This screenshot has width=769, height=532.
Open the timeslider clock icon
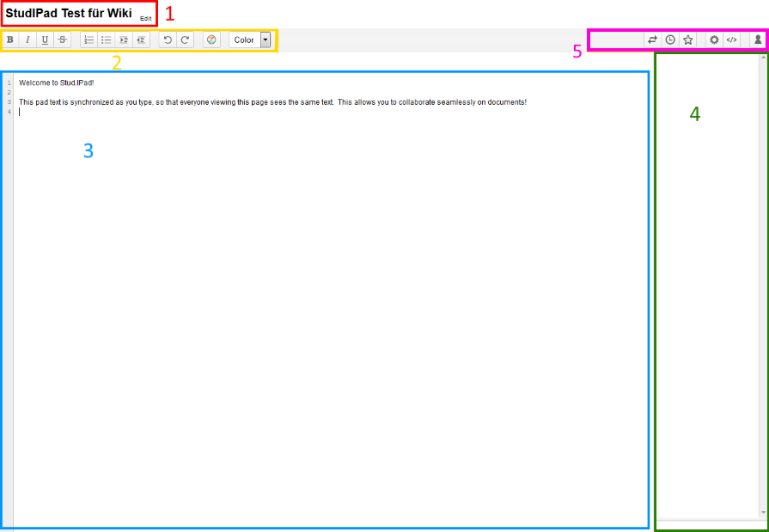670,40
